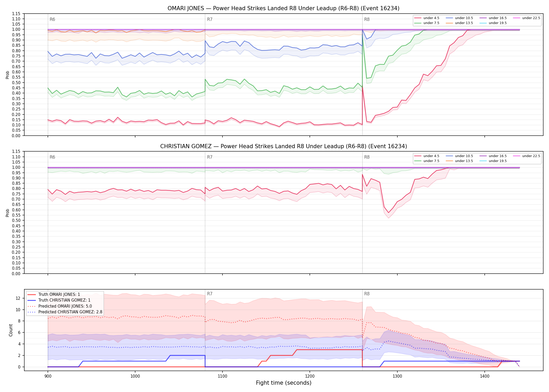The image size is (549, 392).
Task: Click the 1000 x-axis tick label
Action: pyautogui.click(x=135, y=376)
